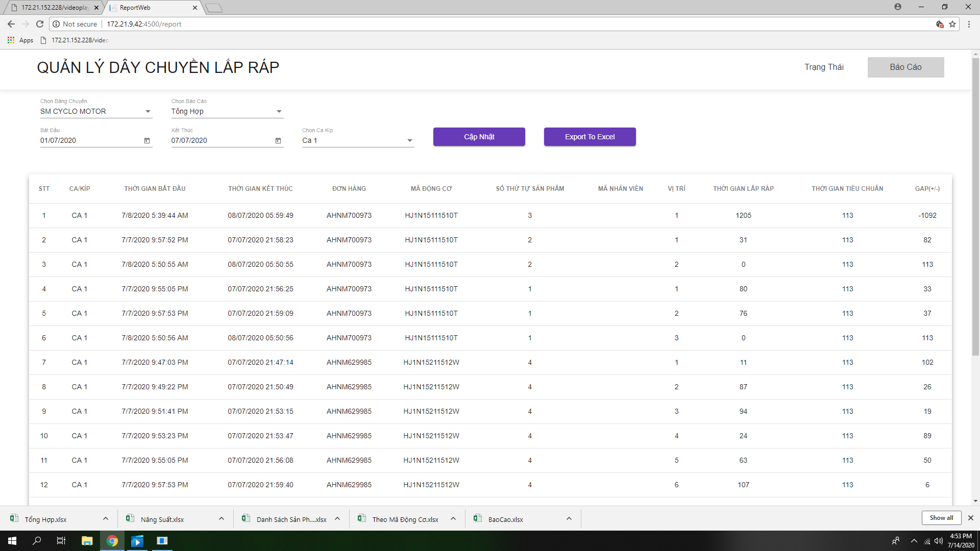Switch to the Trạng Thái tab
Viewport: 980px width, 551px height.
point(824,67)
